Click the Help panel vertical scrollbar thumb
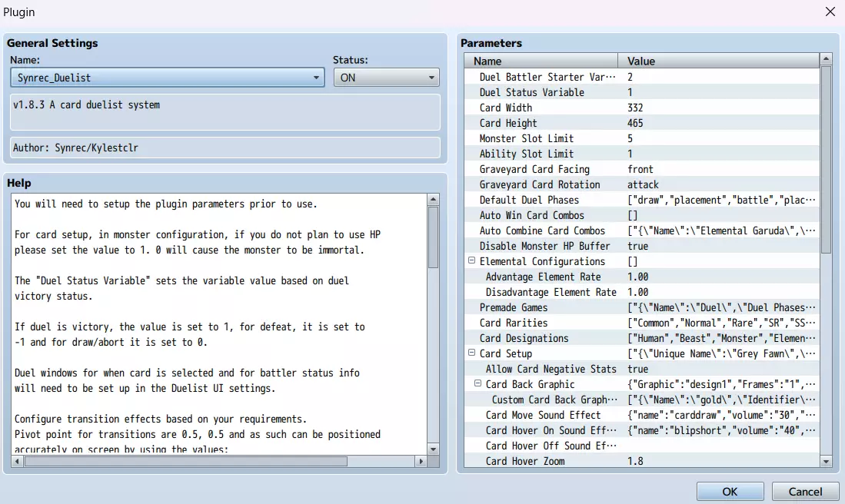This screenshot has width=845, height=504. (433, 238)
